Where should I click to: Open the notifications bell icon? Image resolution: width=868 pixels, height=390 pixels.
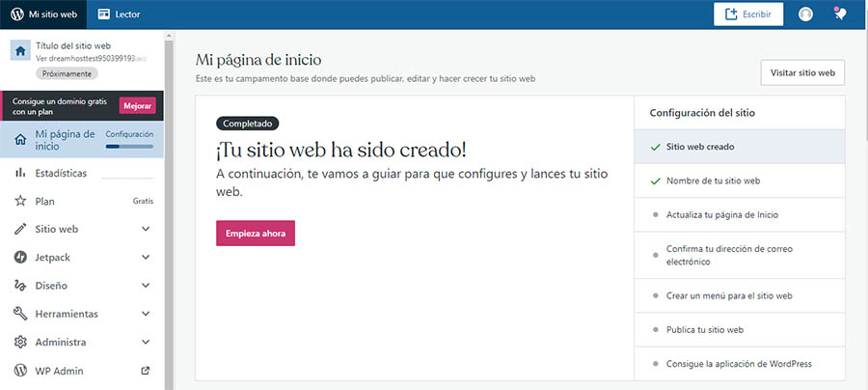(840, 14)
